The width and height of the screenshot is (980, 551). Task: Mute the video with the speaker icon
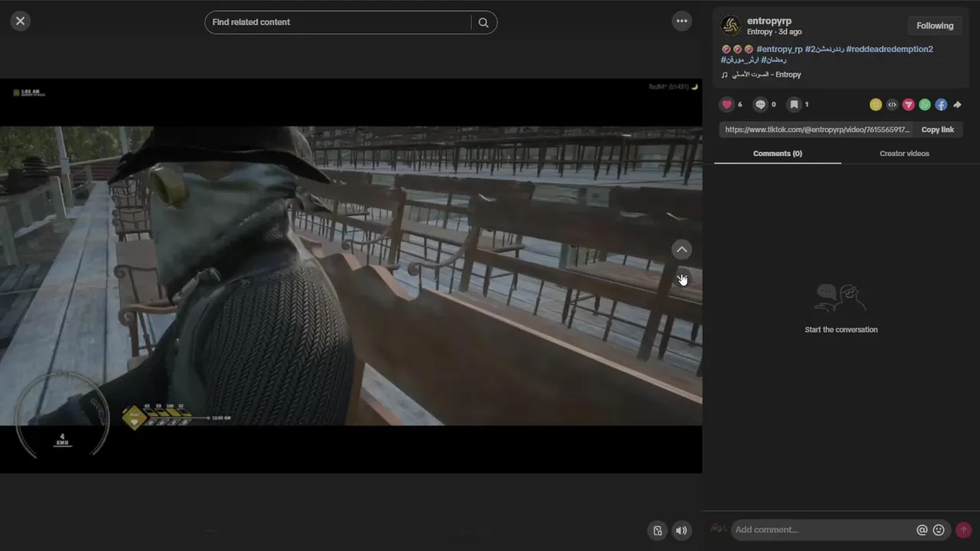point(681,530)
